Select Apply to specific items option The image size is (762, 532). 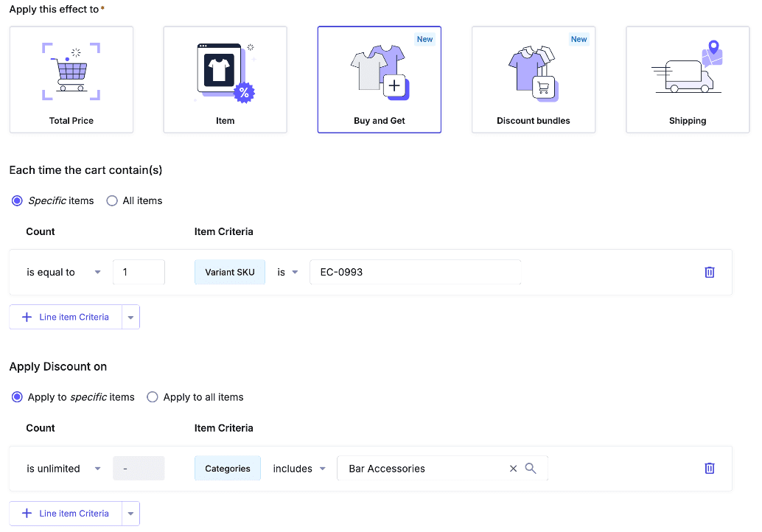18,397
